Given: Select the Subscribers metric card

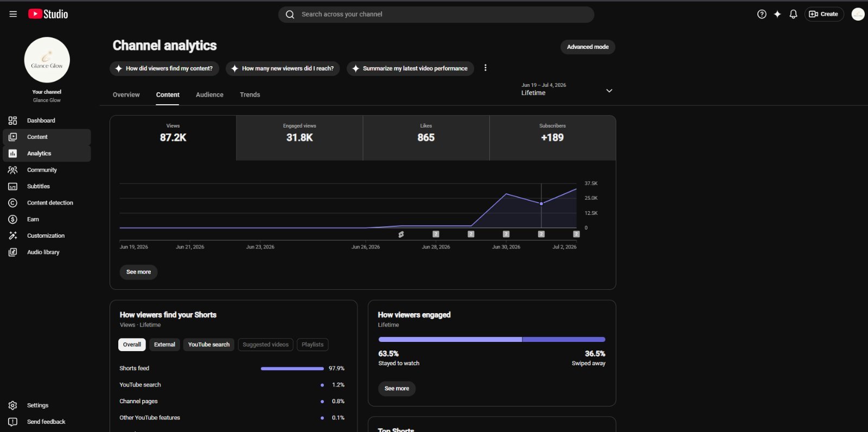Looking at the screenshot, I should click(x=552, y=138).
